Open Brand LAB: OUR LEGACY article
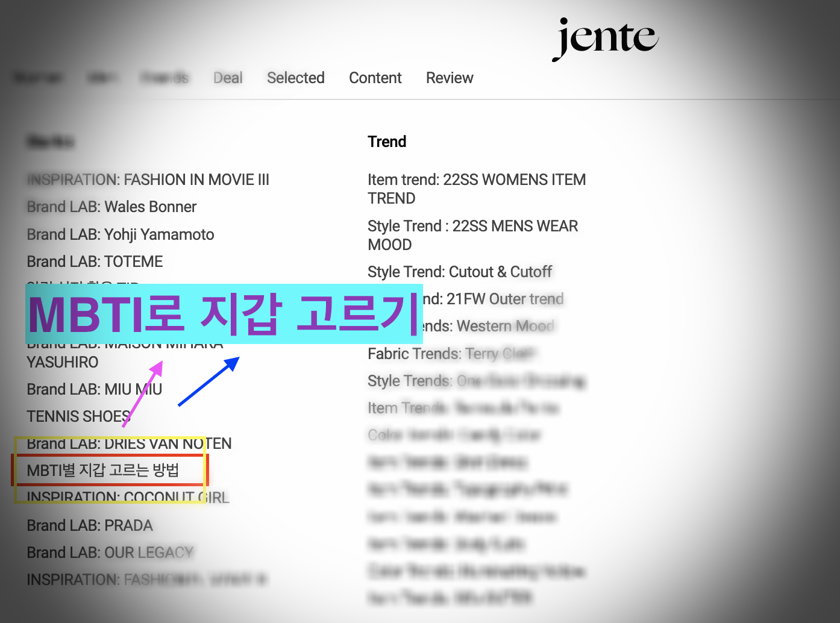 click(x=110, y=553)
